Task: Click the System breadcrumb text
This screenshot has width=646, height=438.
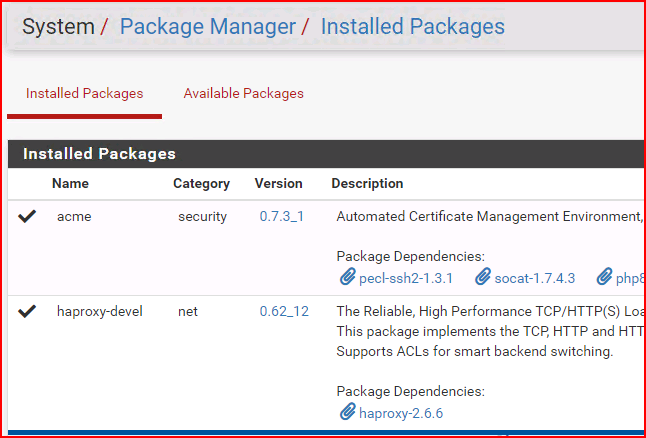Action: [58, 27]
